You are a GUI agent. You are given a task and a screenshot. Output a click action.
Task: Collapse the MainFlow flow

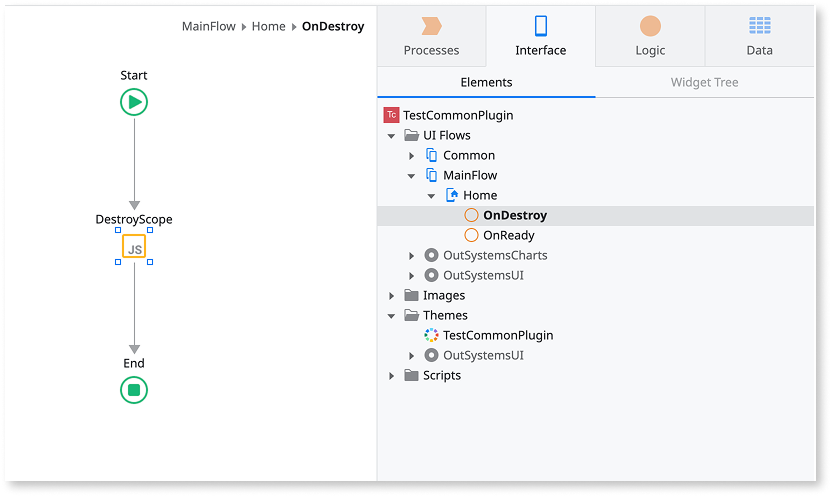coord(411,176)
